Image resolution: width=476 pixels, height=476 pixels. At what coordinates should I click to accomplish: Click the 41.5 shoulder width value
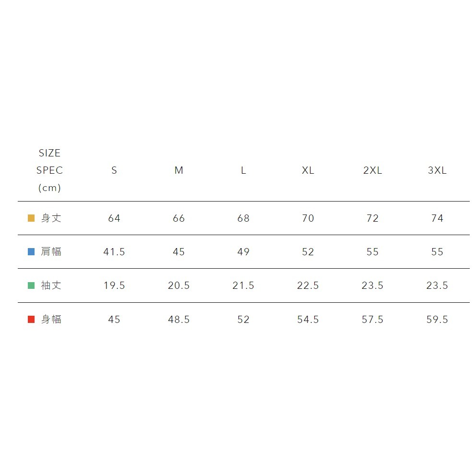(114, 252)
